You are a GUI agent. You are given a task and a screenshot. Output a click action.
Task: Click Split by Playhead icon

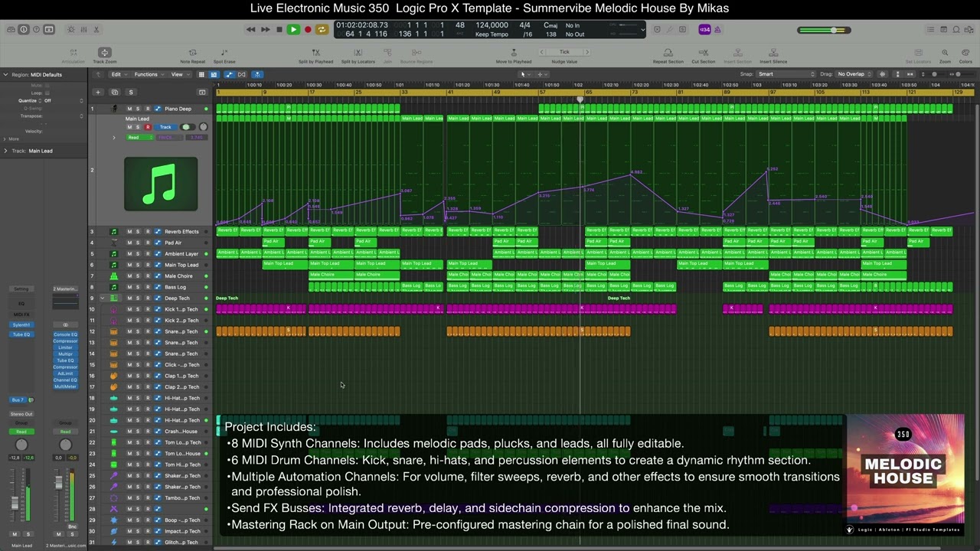pyautogui.click(x=315, y=53)
